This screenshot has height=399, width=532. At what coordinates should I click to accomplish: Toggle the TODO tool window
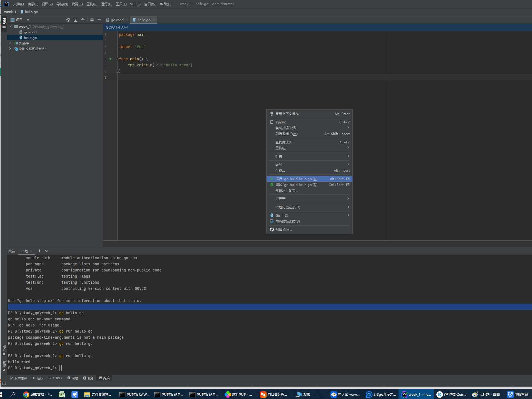click(x=55, y=378)
